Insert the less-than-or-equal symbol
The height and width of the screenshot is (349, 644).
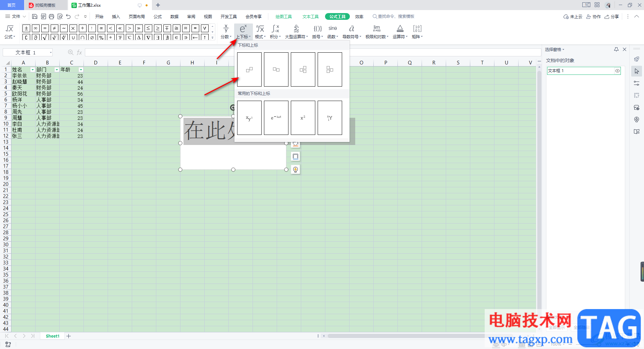pyautogui.click(x=148, y=28)
